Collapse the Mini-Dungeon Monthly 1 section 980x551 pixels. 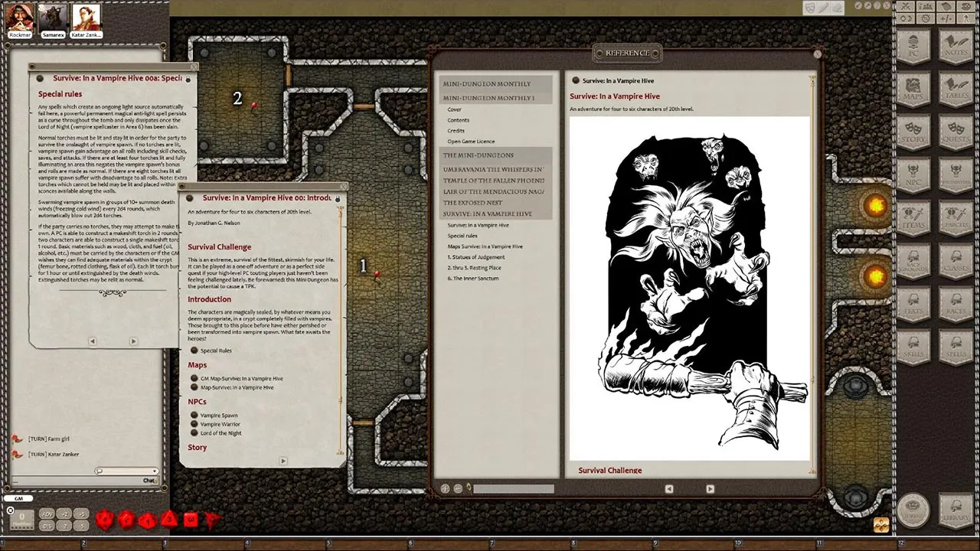495,98
